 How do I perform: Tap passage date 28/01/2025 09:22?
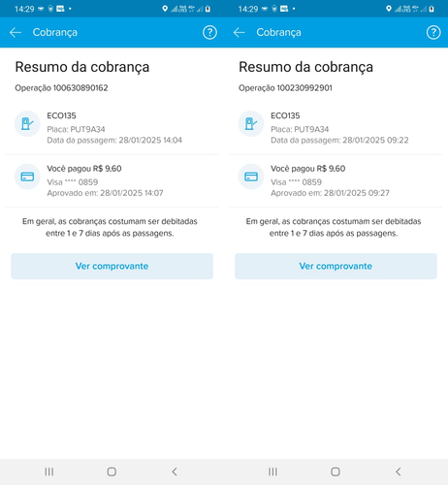tap(375, 140)
